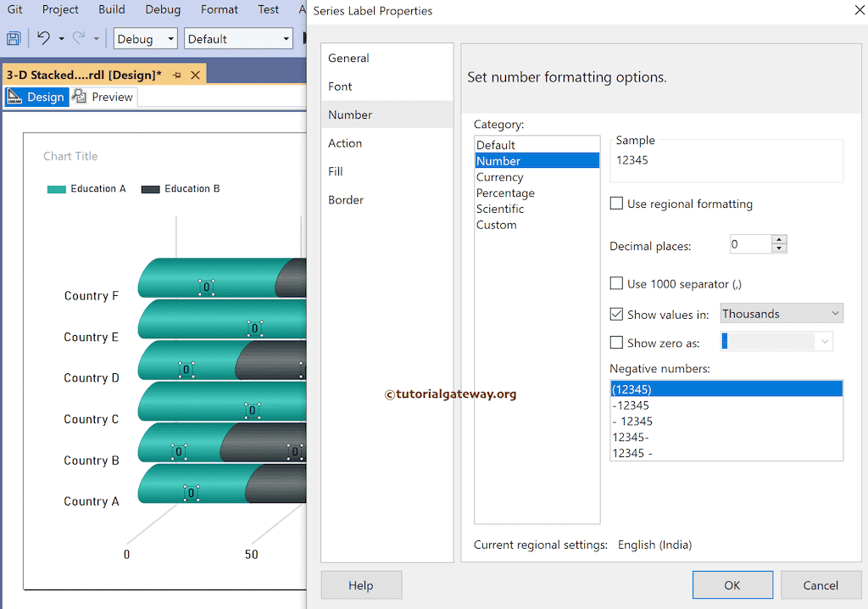This screenshot has width=868, height=609.
Task: Uncheck the Show values in checkbox
Action: point(616,314)
